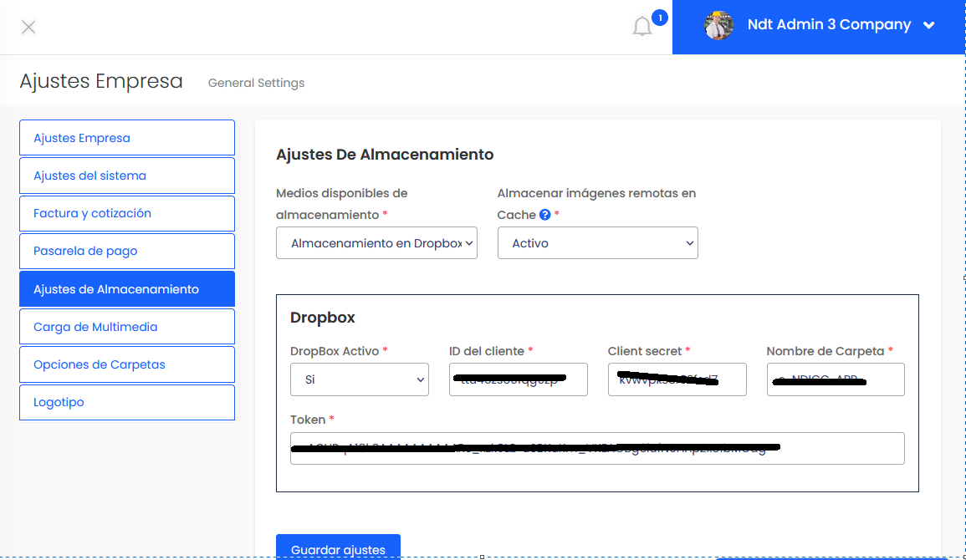Select Ajustes de Almacenamiento sidebar item
This screenshot has width=966, height=560.
tap(126, 289)
